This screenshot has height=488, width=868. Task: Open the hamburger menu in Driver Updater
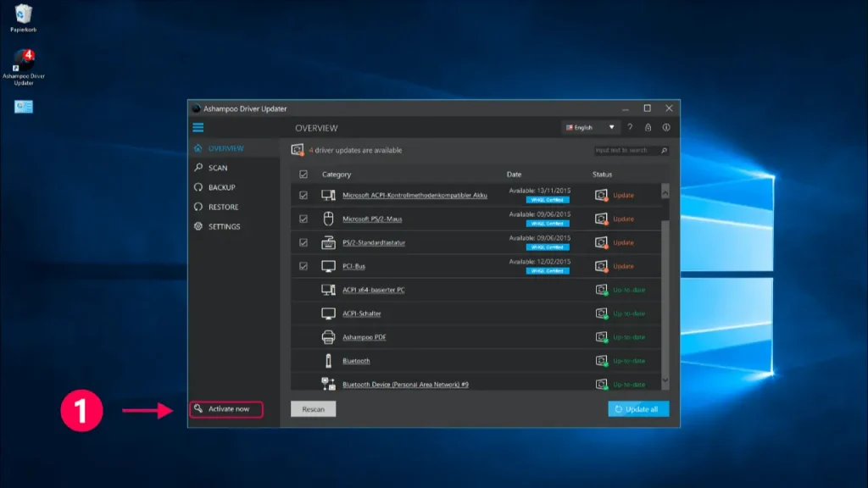pyautogui.click(x=198, y=128)
